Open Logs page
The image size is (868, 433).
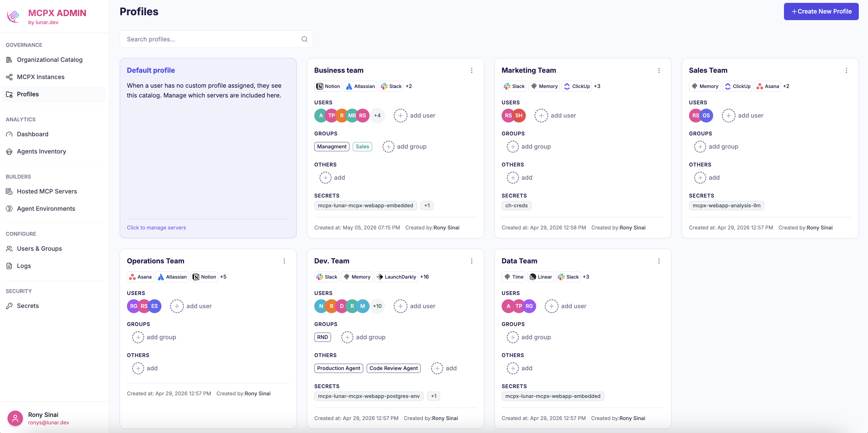point(54,266)
